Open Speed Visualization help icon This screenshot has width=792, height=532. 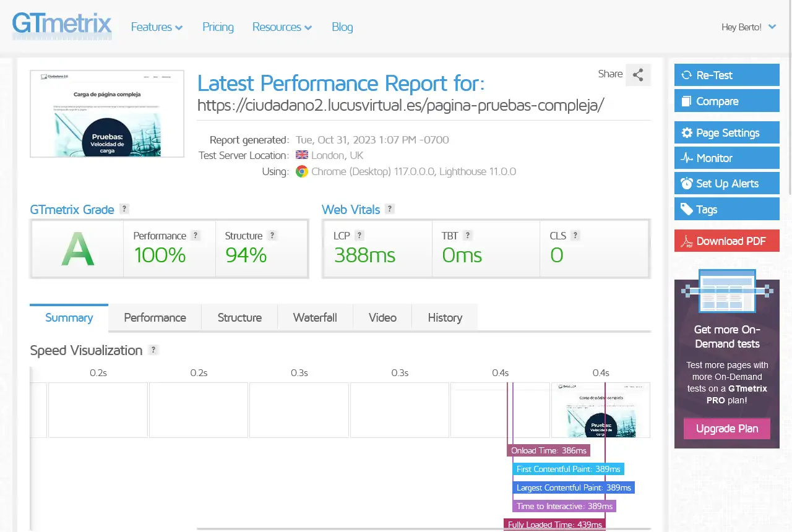click(153, 350)
